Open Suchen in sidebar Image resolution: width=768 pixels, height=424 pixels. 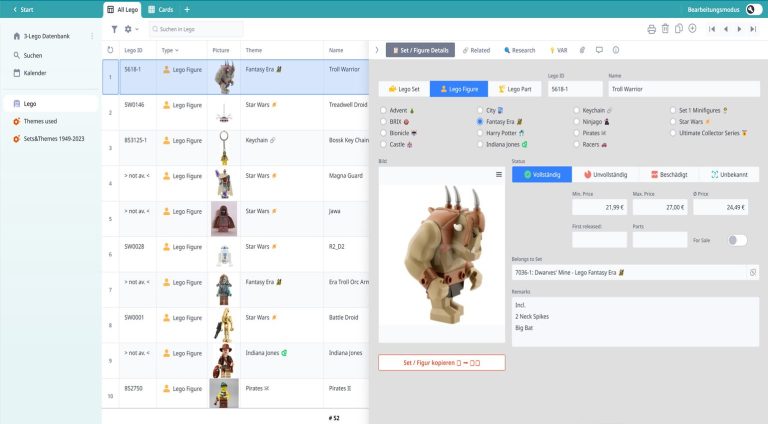click(x=28, y=55)
